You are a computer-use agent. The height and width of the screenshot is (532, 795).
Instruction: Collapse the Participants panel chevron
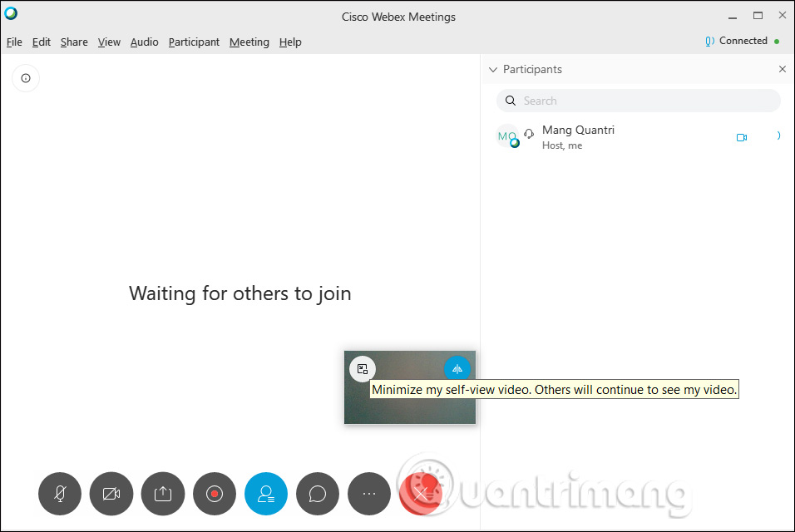click(x=493, y=70)
